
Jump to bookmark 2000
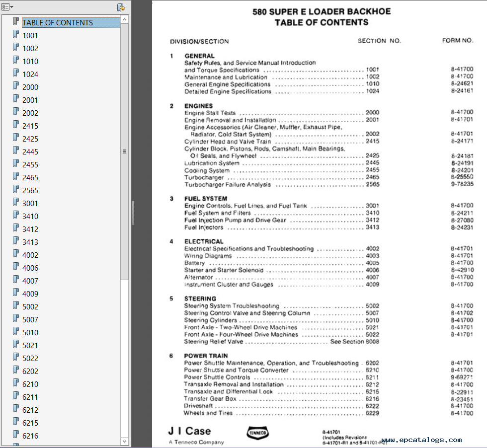tap(30, 87)
